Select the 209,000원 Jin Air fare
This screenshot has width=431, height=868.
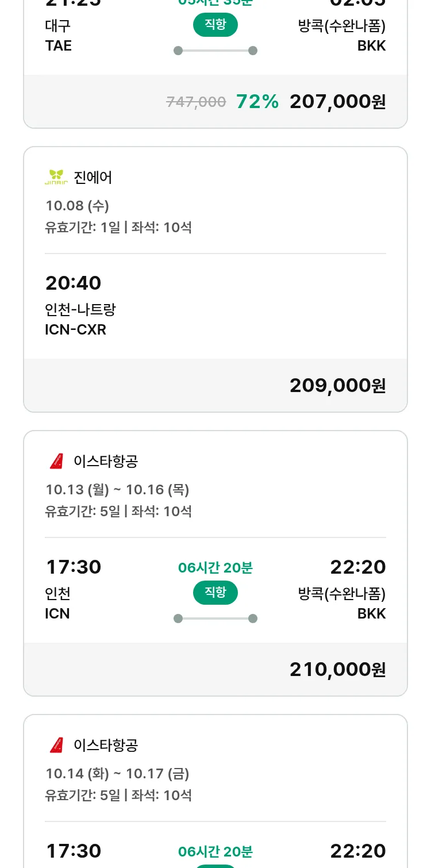tap(337, 385)
